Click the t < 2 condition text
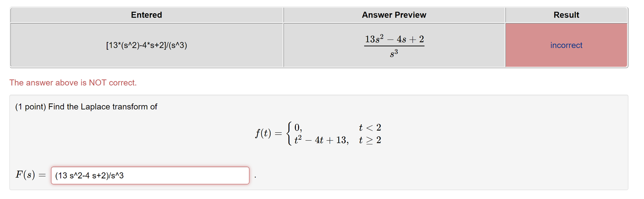 point(370,127)
